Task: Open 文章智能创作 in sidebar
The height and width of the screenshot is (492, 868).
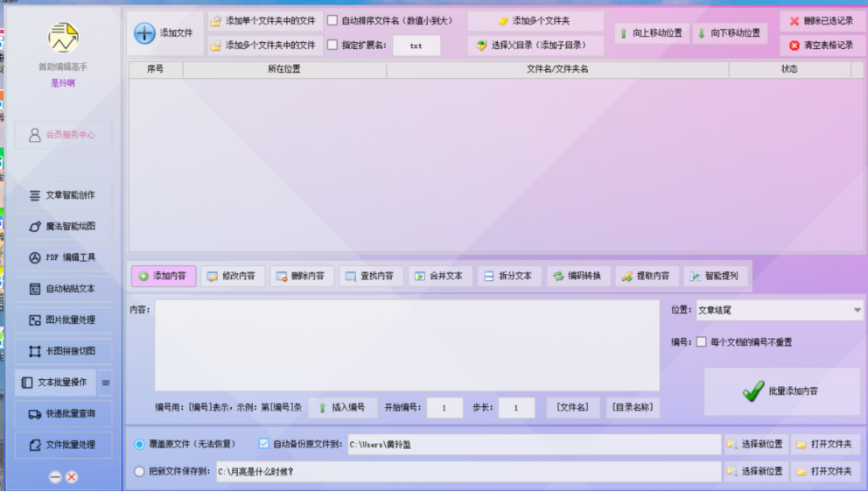Action: [63, 195]
